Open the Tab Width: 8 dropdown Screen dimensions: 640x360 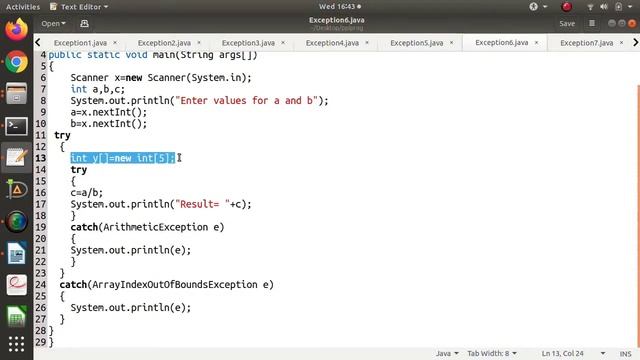(492, 353)
